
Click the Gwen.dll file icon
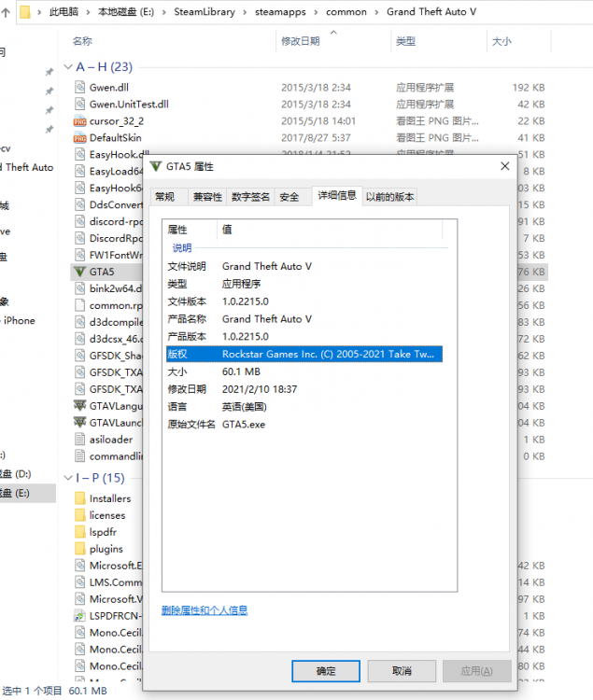(79, 87)
